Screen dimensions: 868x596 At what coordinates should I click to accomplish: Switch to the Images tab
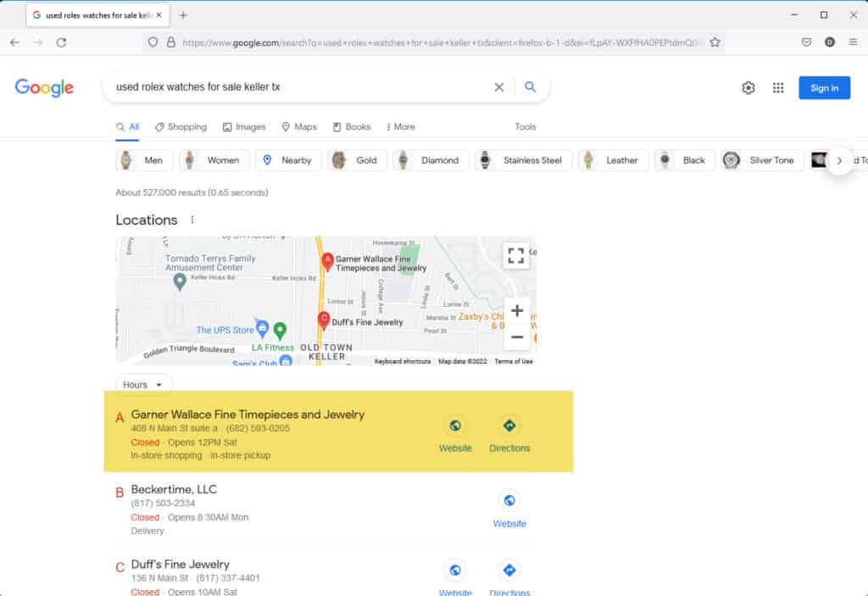tap(244, 127)
